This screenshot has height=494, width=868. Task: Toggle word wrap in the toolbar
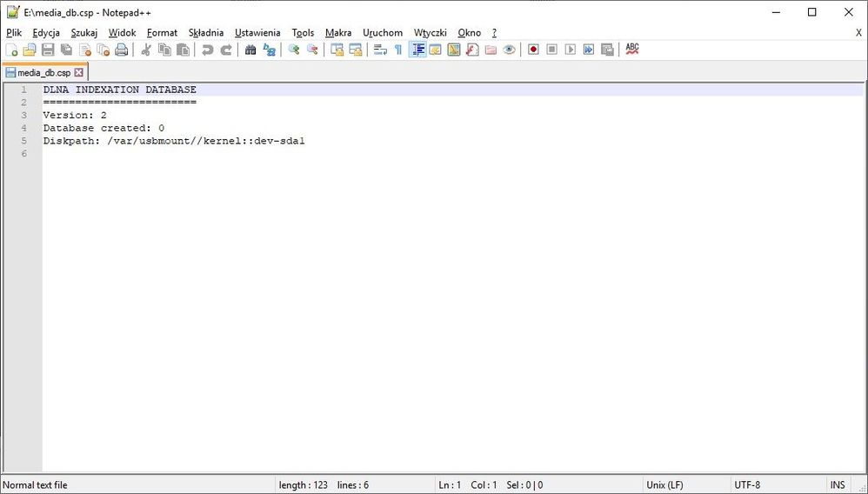(x=380, y=50)
